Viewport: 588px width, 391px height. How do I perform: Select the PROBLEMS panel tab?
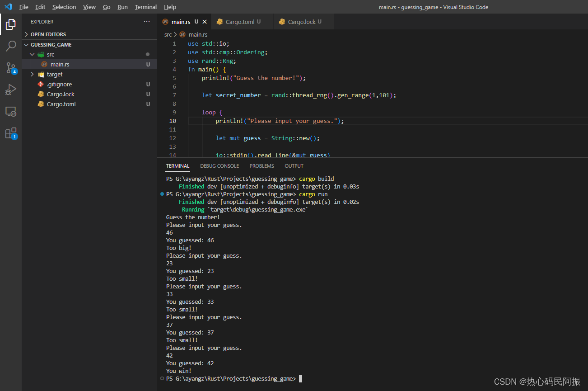point(262,166)
